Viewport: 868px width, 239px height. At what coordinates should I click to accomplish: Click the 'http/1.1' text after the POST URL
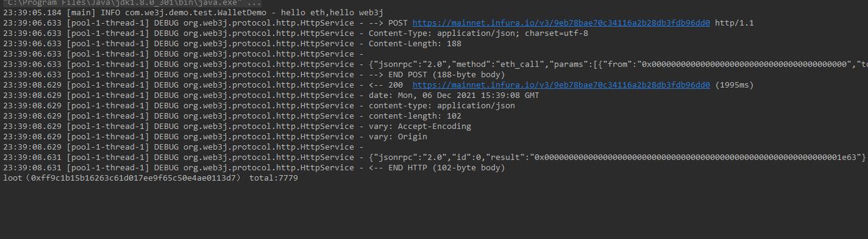(x=734, y=23)
